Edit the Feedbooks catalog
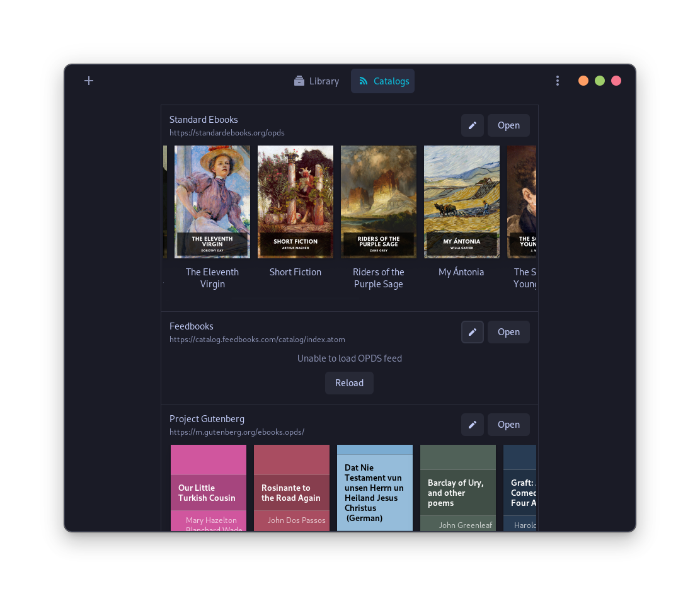Image resolution: width=700 pixels, height=596 pixels. (x=473, y=332)
